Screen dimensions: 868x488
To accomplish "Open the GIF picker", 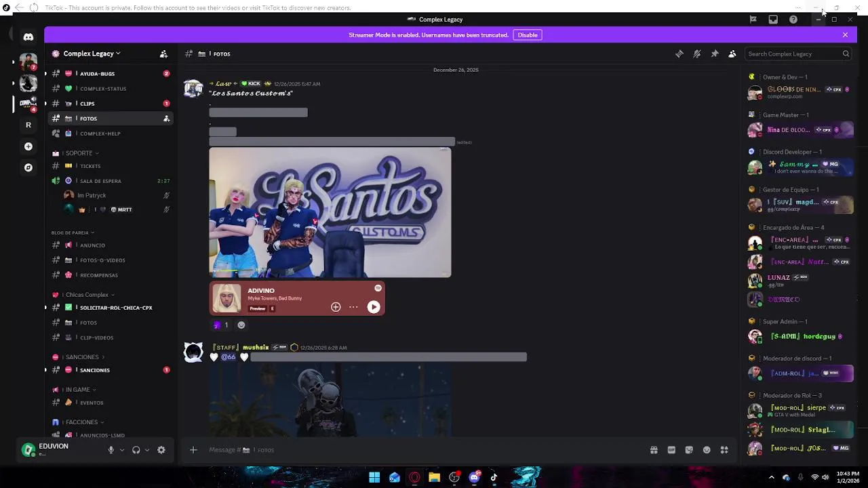I will pos(671,450).
